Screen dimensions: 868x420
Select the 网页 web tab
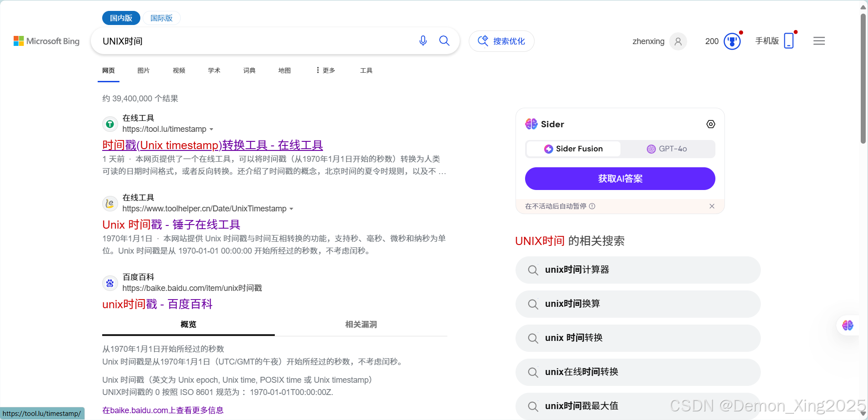point(109,70)
